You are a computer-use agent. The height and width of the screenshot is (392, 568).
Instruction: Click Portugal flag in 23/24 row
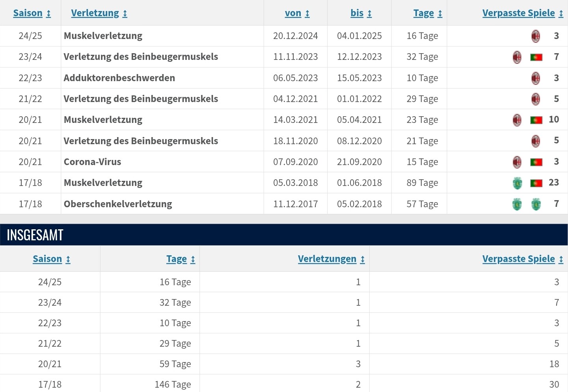[x=536, y=57]
